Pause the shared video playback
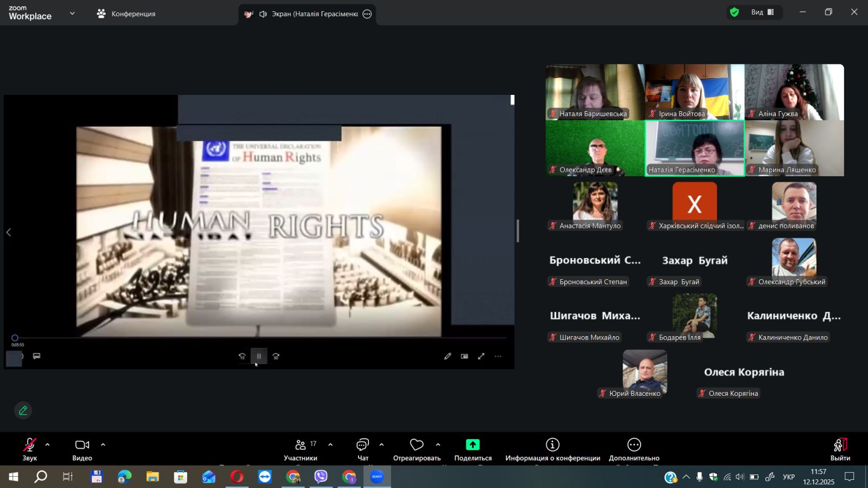 [259, 356]
